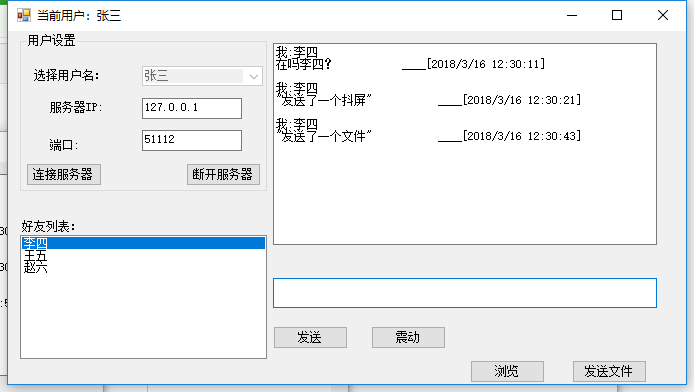This screenshot has width=694, height=392.
Task: Select friend 李四 in the friend list
Action: (143, 243)
